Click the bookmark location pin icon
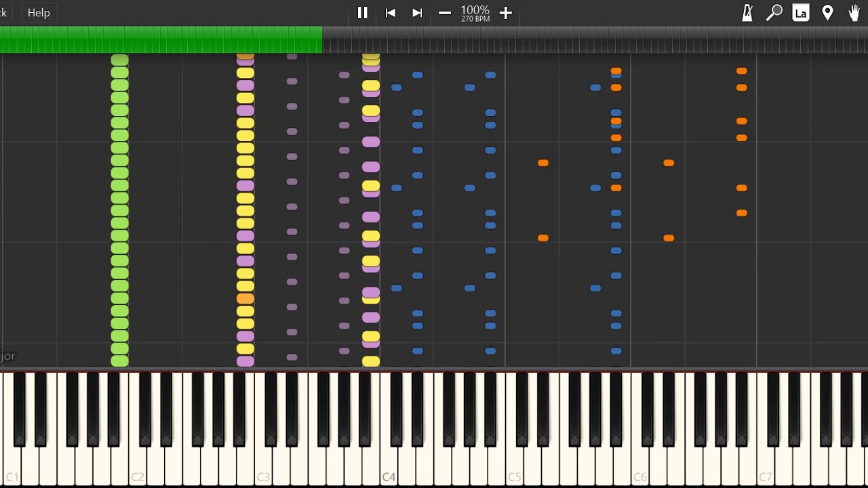This screenshot has height=488, width=868. pos(827,13)
